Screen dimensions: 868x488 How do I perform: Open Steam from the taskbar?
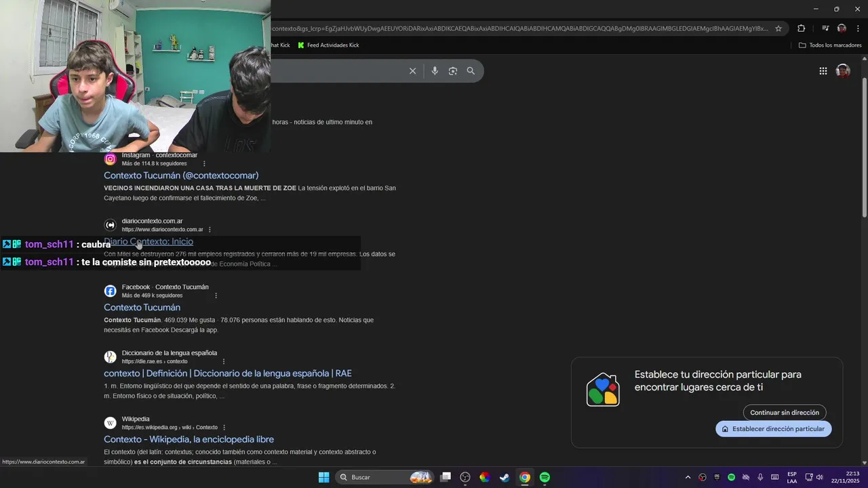(505, 477)
